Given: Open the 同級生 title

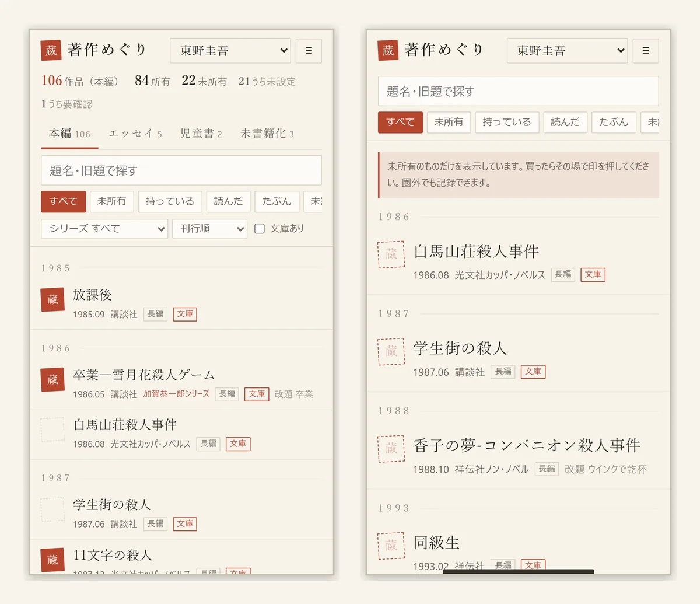Looking at the screenshot, I should [437, 543].
